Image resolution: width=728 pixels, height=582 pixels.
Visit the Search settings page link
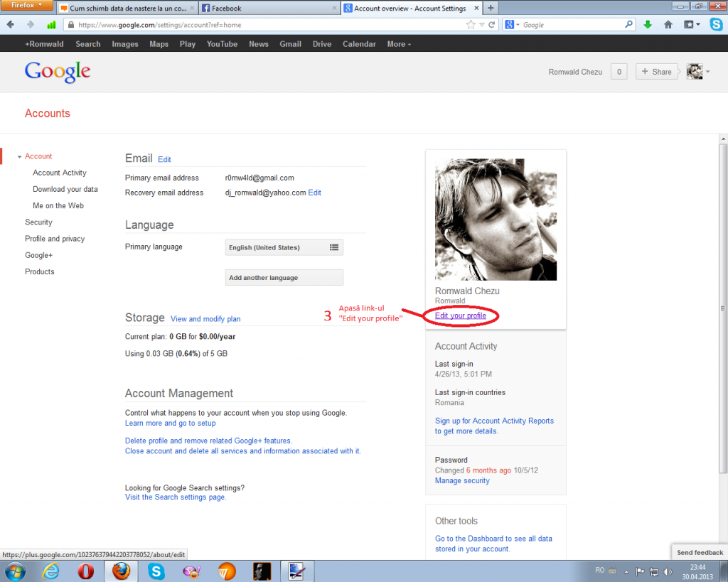(x=176, y=497)
